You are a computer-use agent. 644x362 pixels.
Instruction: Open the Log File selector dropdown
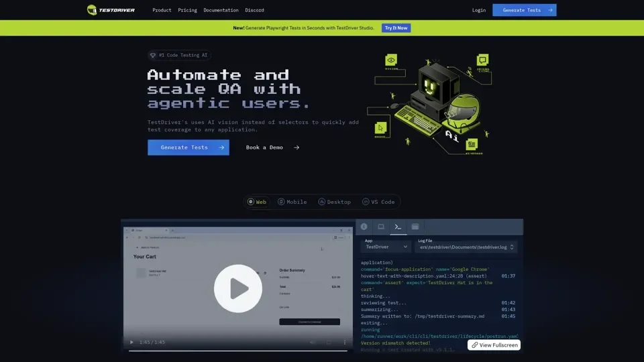[x=466, y=247]
